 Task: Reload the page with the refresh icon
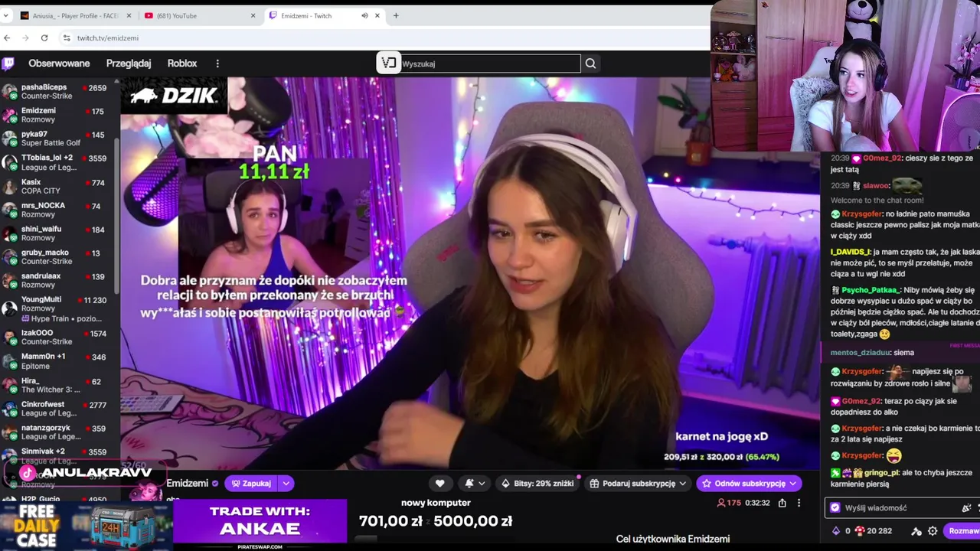pyautogui.click(x=44, y=37)
